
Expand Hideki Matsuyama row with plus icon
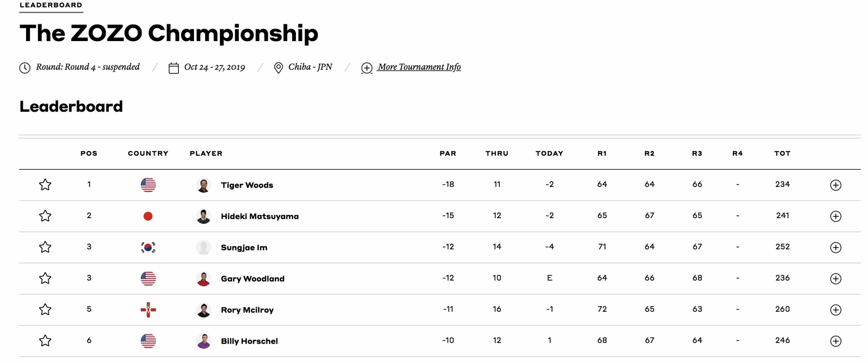click(x=835, y=216)
